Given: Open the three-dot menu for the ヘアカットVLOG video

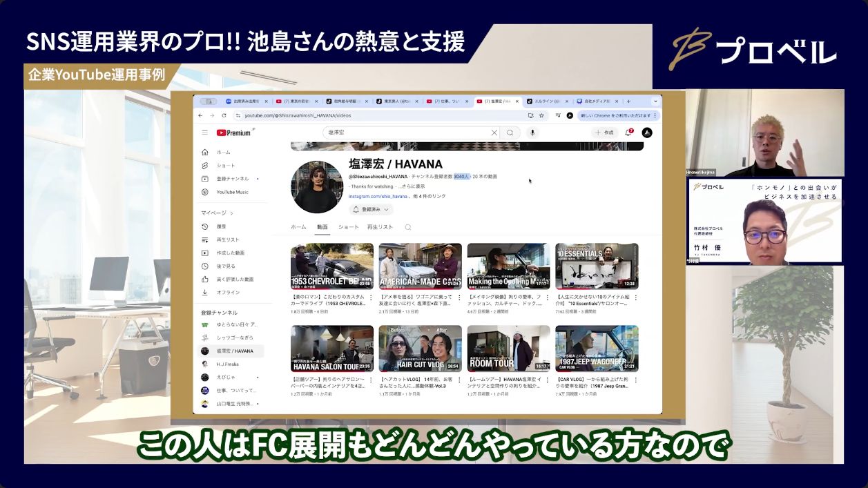Looking at the screenshot, I should [x=459, y=380].
